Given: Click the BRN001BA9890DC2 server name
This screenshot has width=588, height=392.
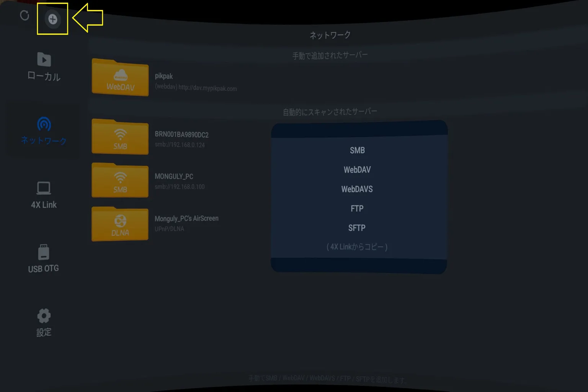Looking at the screenshot, I should pos(182,134).
